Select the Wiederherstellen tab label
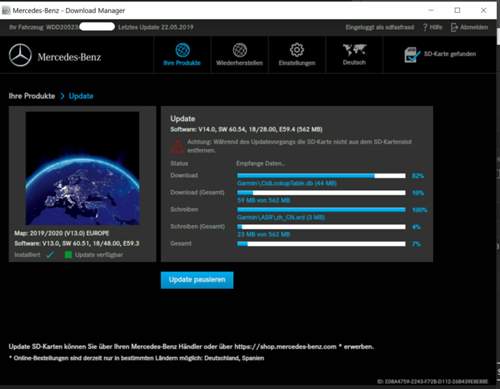 (239, 63)
